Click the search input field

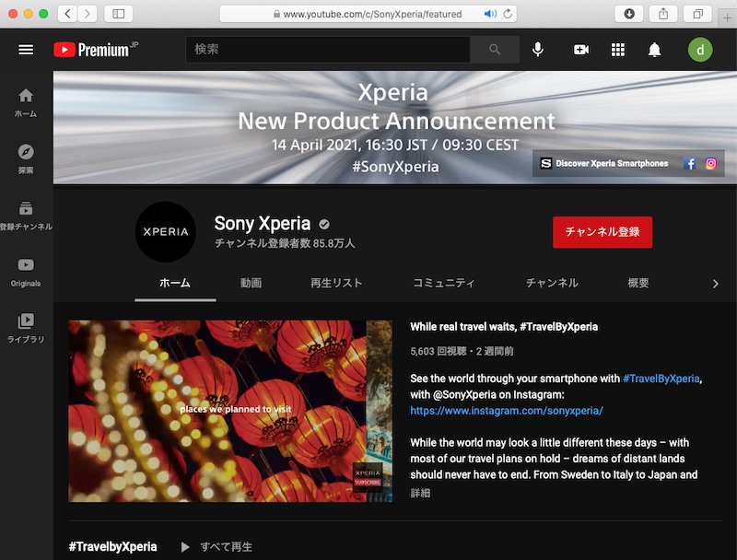pyautogui.click(x=322, y=50)
